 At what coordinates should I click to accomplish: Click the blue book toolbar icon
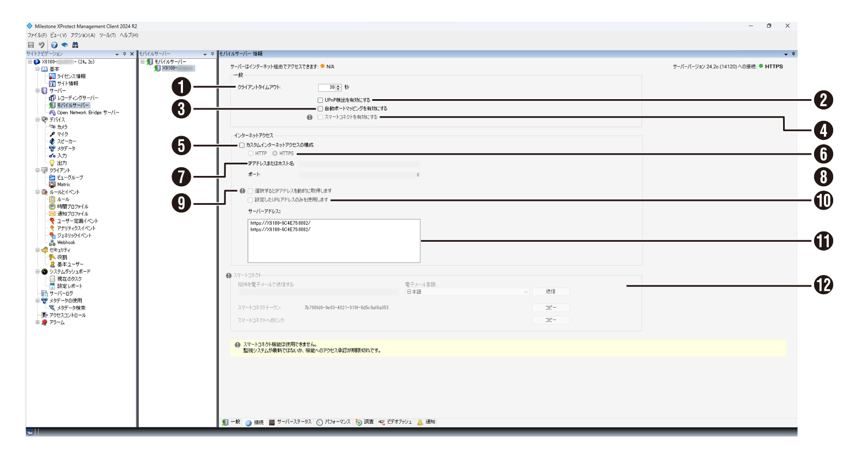pyautogui.click(x=64, y=45)
